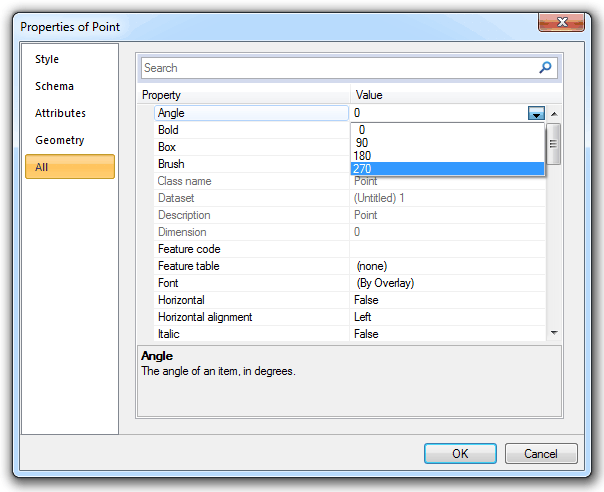
Task: Choose 270 from the Angle dropdown list
Action: 448,169
